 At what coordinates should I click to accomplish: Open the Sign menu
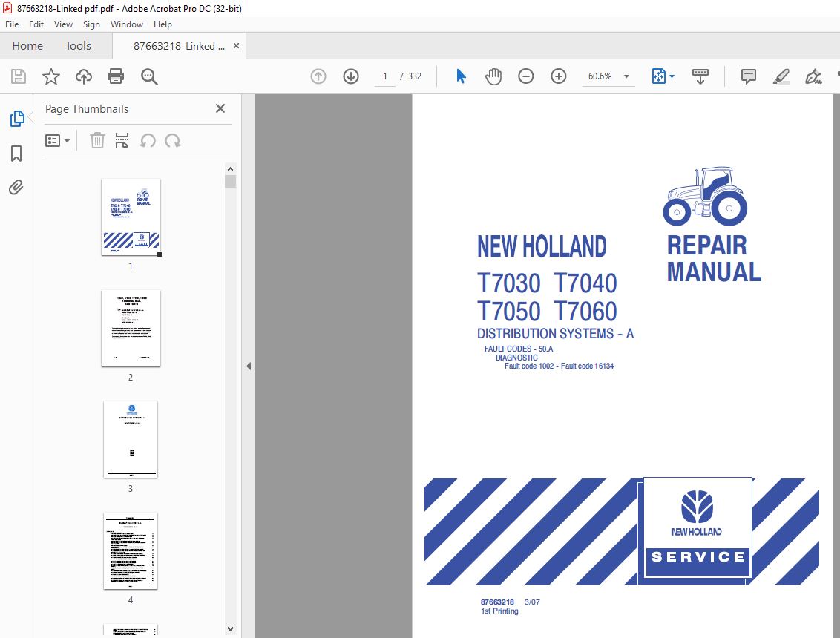coord(91,24)
